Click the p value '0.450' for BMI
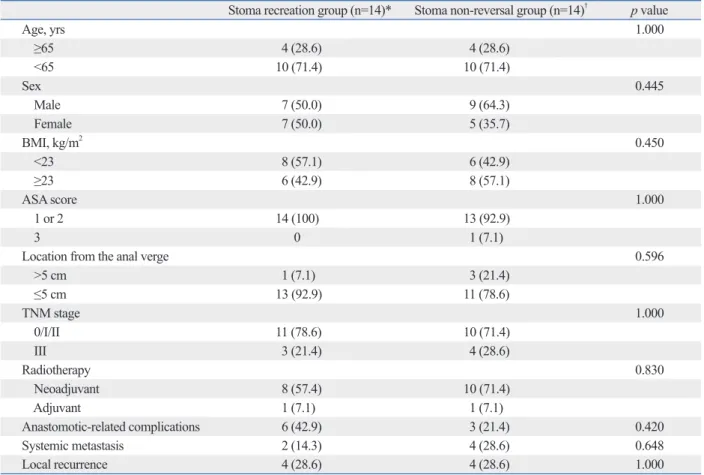Image resolution: width=704 pixels, height=475 pixels. [x=649, y=143]
